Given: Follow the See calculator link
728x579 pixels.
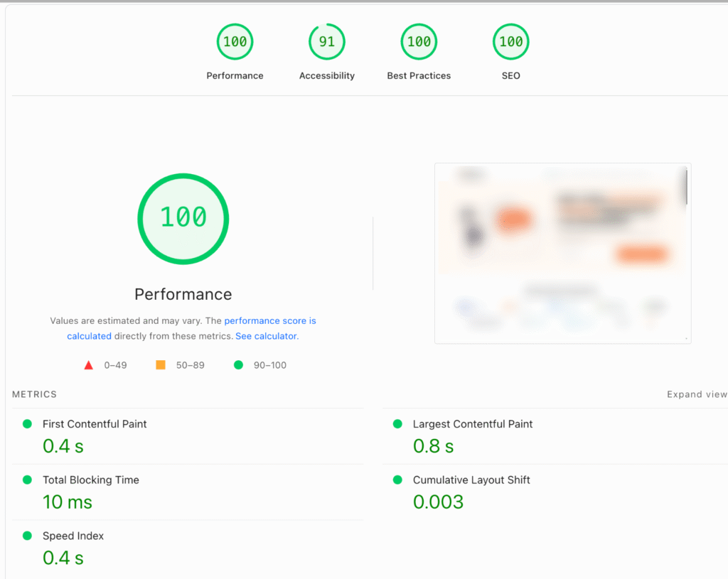Looking at the screenshot, I should pyautogui.click(x=266, y=335).
